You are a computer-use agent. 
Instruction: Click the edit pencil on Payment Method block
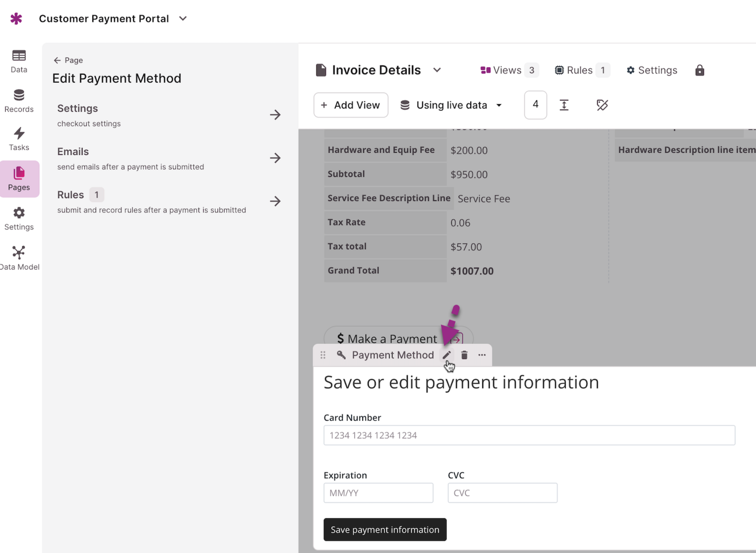click(x=447, y=355)
